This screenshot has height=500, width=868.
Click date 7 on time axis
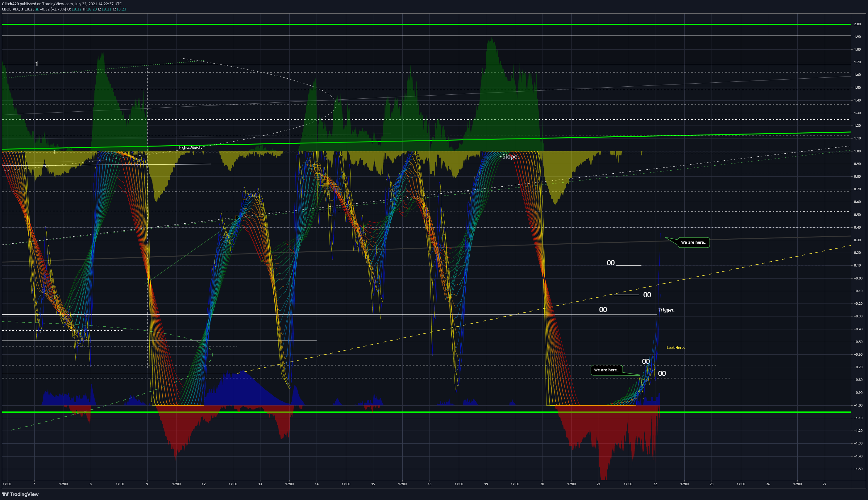point(34,484)
